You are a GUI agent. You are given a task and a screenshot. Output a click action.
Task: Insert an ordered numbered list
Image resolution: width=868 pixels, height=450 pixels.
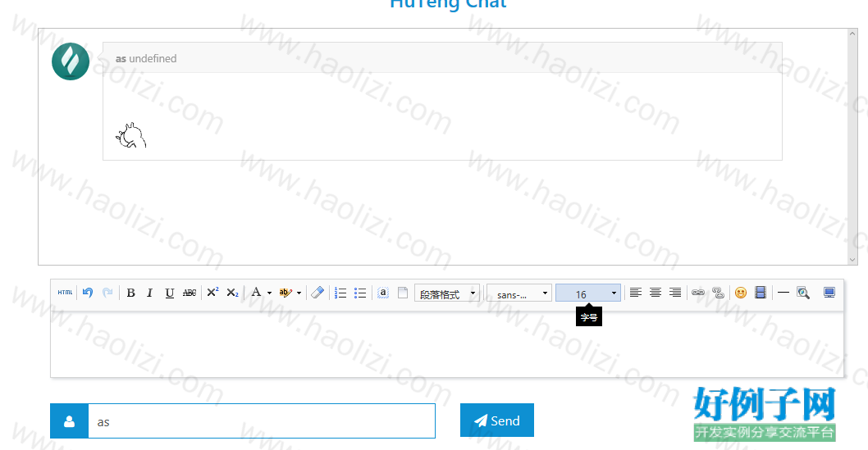[340, 293]
